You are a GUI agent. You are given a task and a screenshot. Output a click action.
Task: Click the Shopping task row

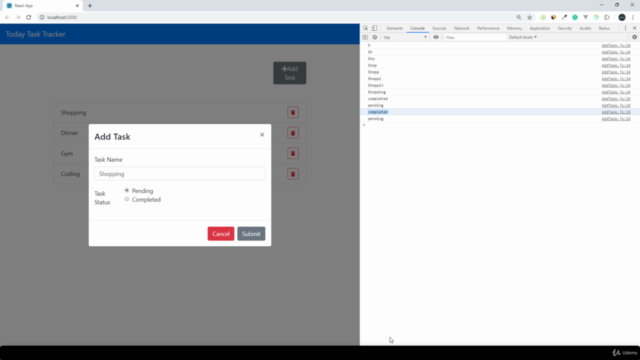pos(180,113)
